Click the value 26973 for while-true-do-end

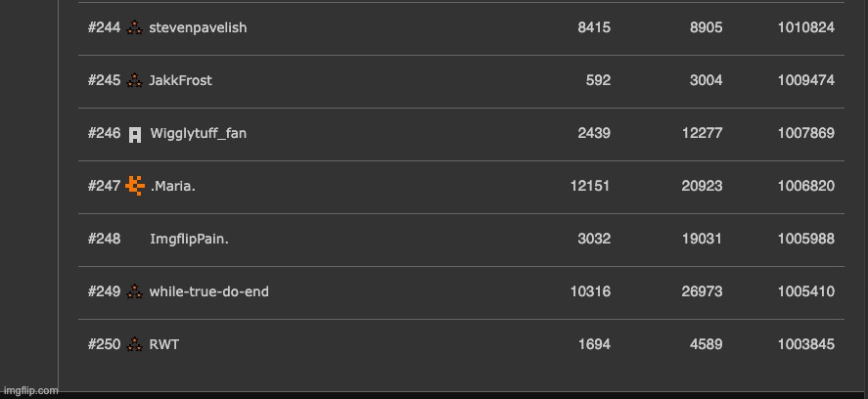pos(702,291)
